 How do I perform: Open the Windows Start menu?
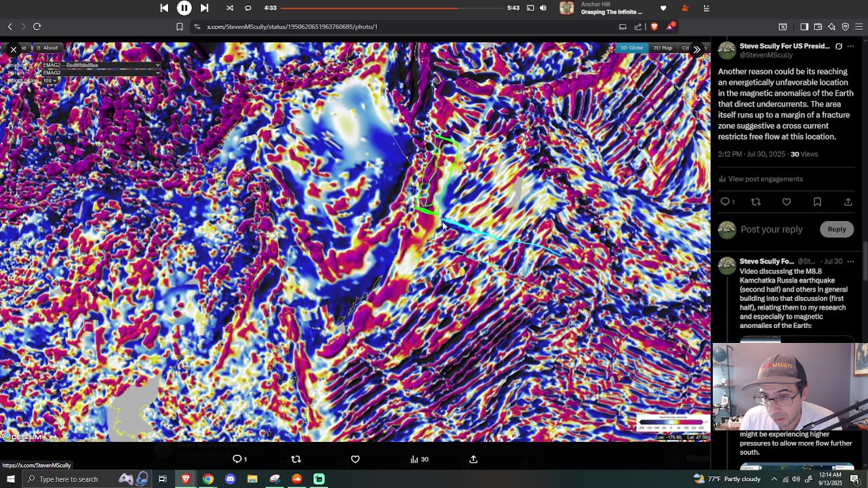point(10,479)
